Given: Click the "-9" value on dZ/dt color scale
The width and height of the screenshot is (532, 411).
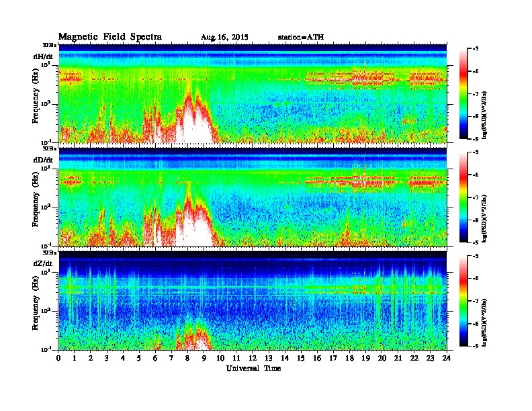Looking at the screenshot, I should tap(475, 346).
